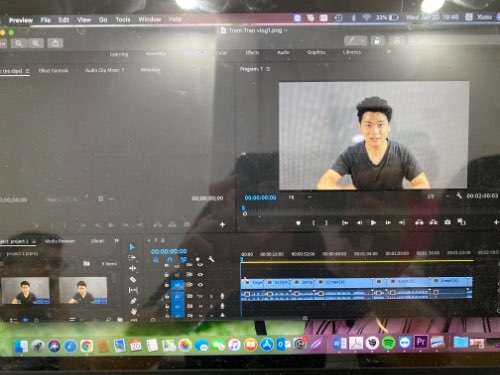Open the View menu in menu bar
The height and width of the screenshot is (375, 500).
point(84,20)
